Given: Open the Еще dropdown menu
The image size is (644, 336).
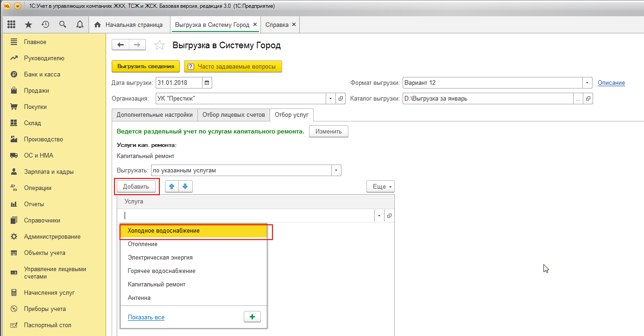Looking at the screenshot, I should click(380, 186).
